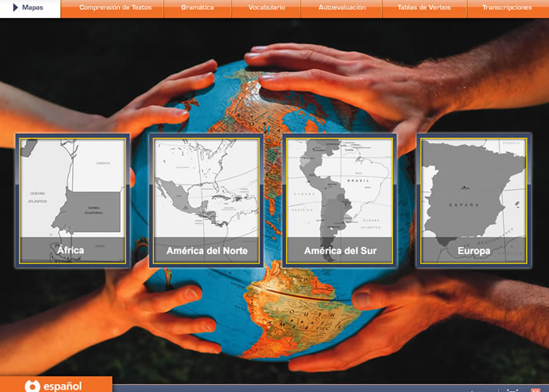Open the África map thumbnail

[x=72, y=201]
